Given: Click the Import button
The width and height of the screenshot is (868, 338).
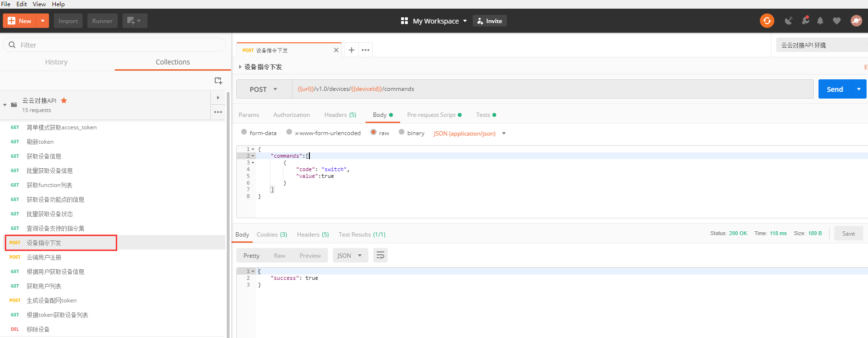Looking at the screenshot, I should pos(68,21).
